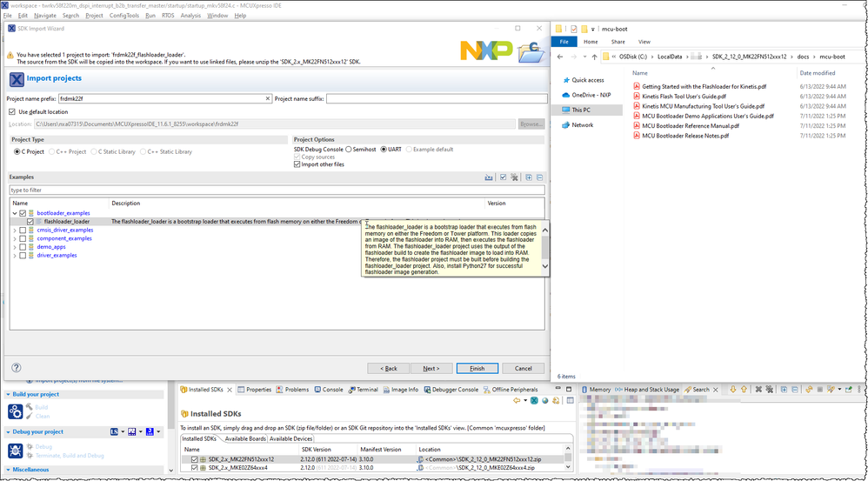The image size is (868, 481).
Task: Switch to the Heap and Stack Usage tab
Action: [646, 390]
